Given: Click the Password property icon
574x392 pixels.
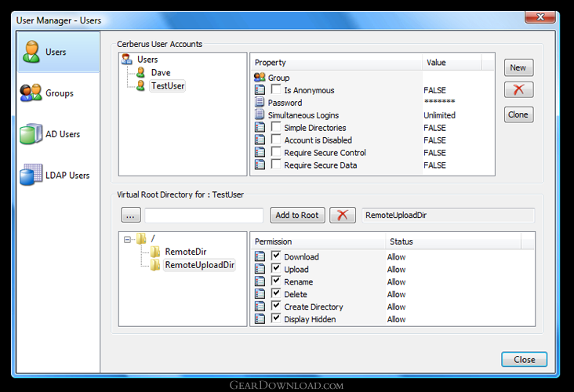Looking at the screenshot, I should point(260,102).
